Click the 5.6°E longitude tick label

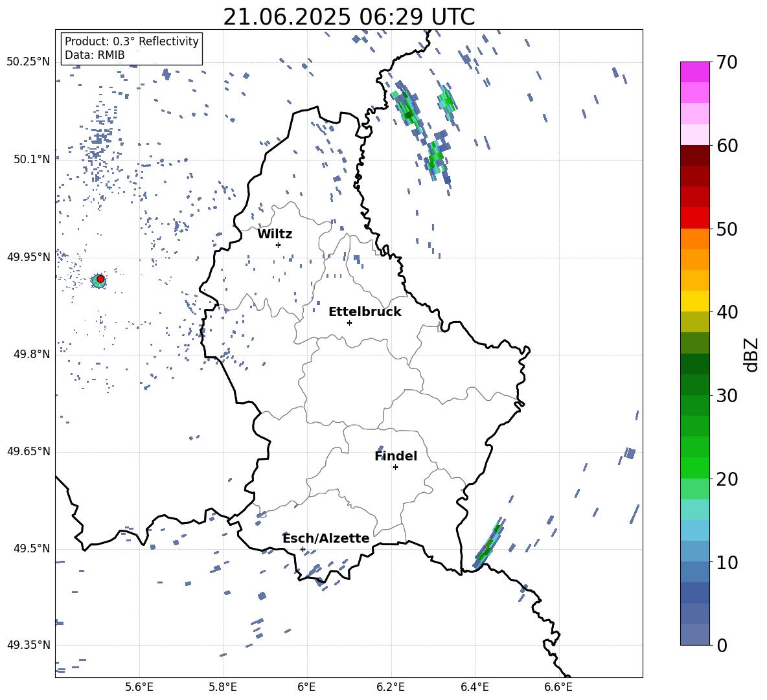(x=139, y=687)
